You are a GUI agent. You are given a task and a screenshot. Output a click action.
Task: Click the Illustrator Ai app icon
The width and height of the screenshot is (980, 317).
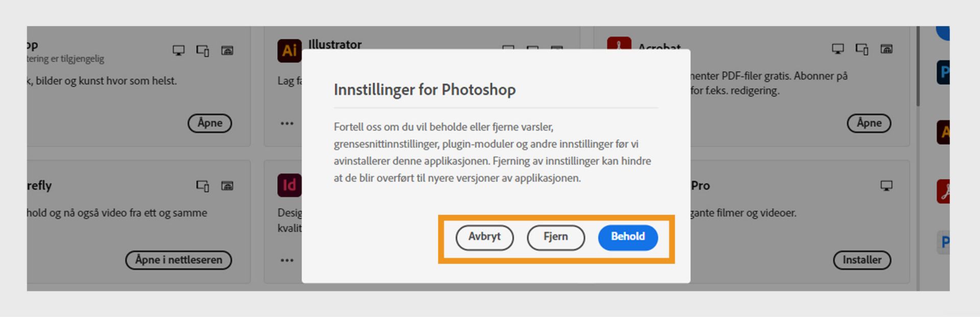[x=289, y=50]
